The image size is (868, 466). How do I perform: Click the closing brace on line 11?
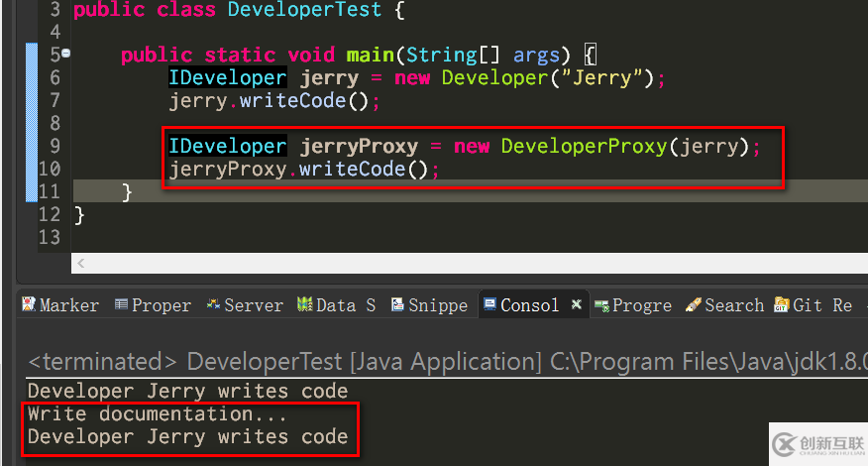127,192
